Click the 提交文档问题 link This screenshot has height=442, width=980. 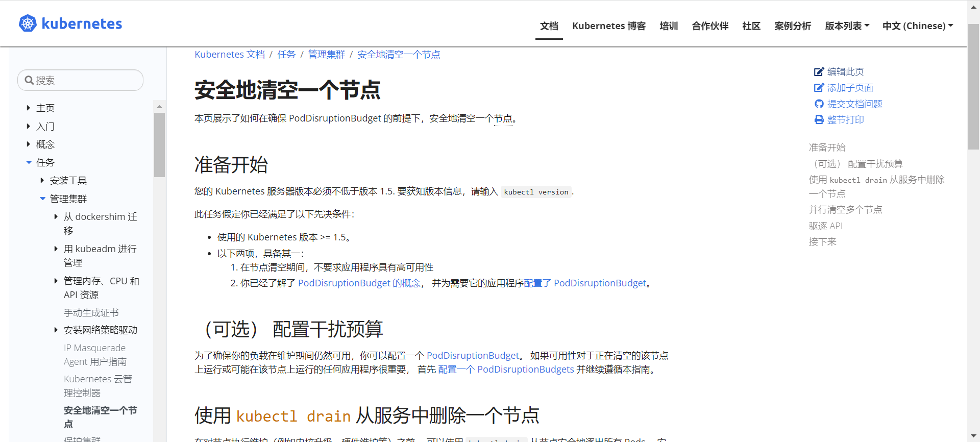click(854, 104)
